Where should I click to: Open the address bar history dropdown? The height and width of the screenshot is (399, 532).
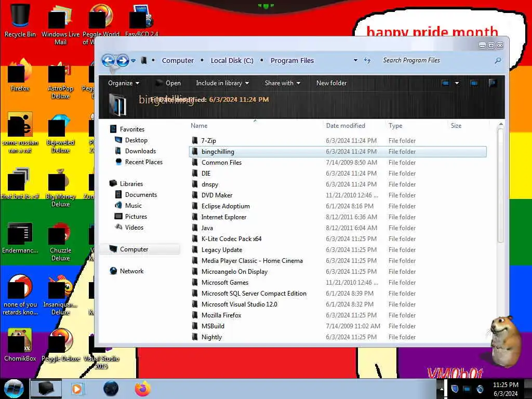[355, 60]
